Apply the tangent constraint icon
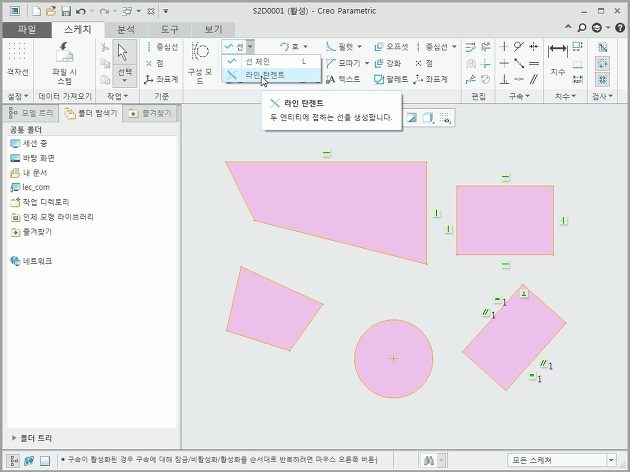630x472 pixels. [519, 47]
